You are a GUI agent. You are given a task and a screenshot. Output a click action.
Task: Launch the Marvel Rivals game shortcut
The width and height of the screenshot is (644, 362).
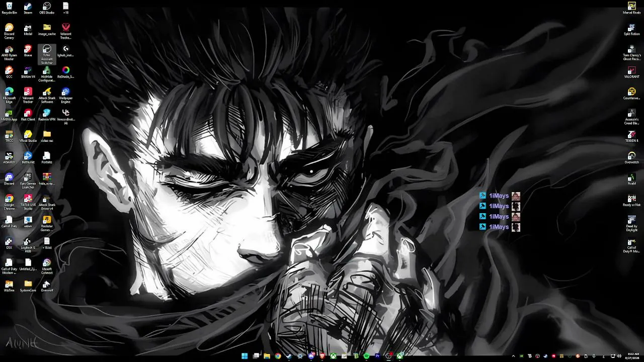pos(631,8)
